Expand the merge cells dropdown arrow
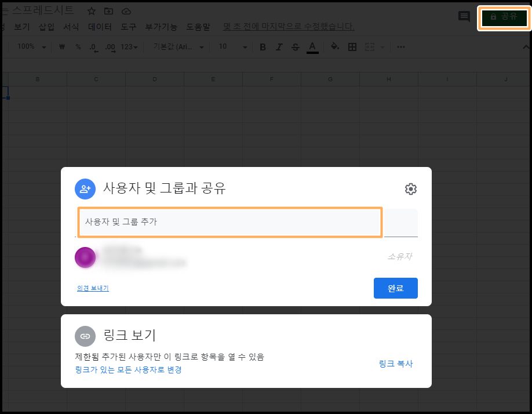 382,47
